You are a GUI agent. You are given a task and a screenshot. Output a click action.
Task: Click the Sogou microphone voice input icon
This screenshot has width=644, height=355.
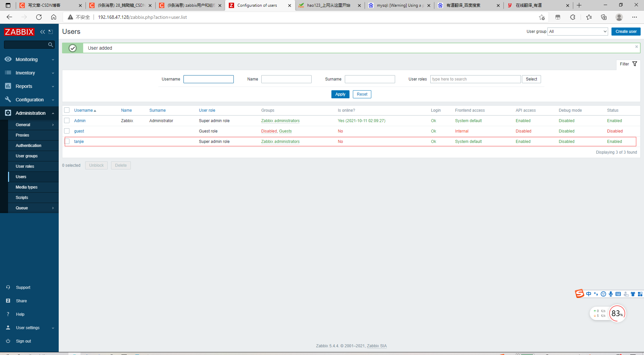(x=611, y=294)
